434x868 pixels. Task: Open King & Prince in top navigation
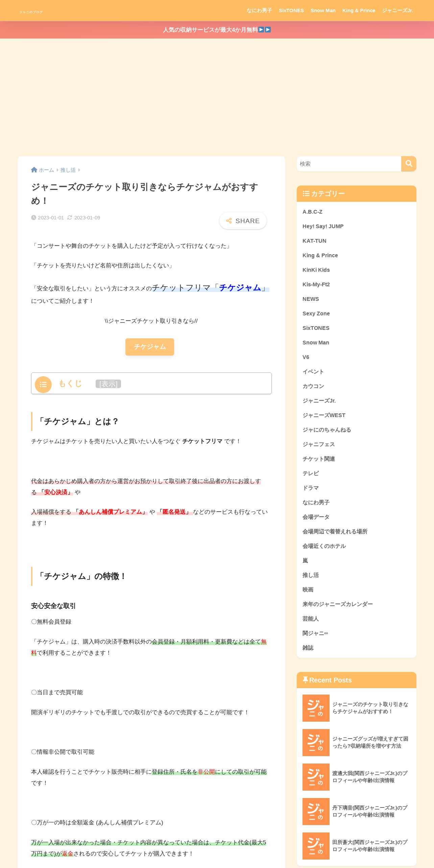(359, 10)
